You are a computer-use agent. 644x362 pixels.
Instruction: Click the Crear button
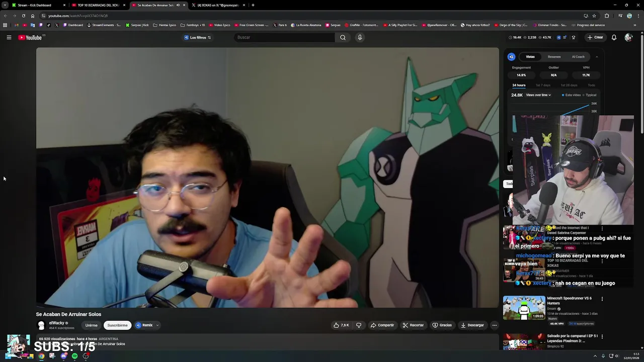tap(595, 37)
